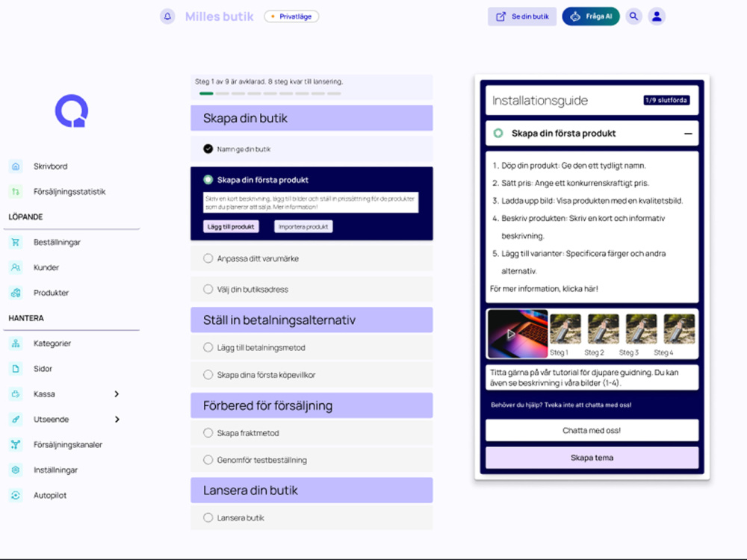
Task: Click the Kassa icon
Action: (x=16, y=393)
